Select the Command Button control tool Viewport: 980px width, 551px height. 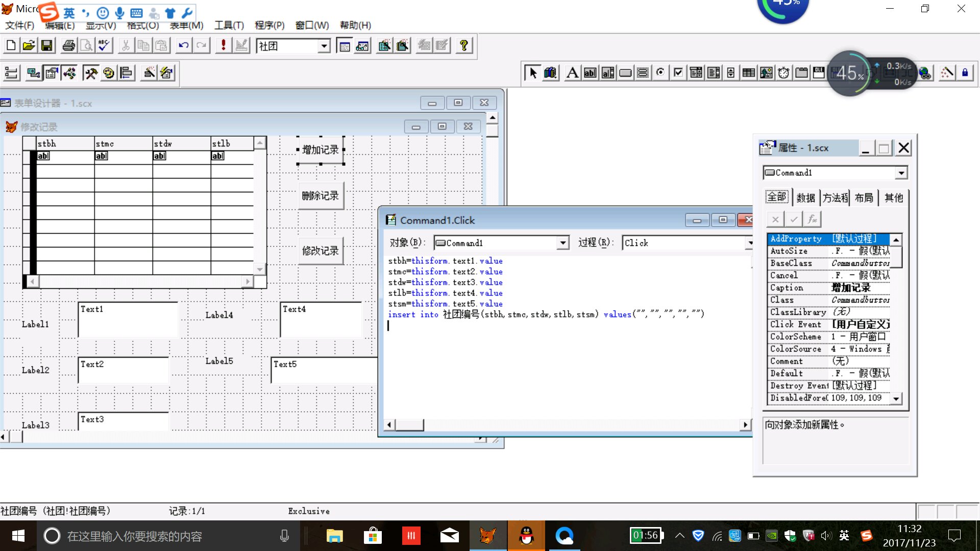(x=625, y=73)
